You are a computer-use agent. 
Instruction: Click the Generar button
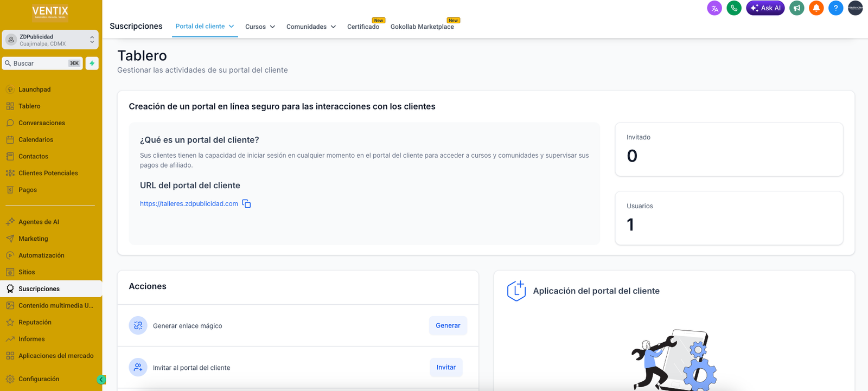tap(448, 325)
